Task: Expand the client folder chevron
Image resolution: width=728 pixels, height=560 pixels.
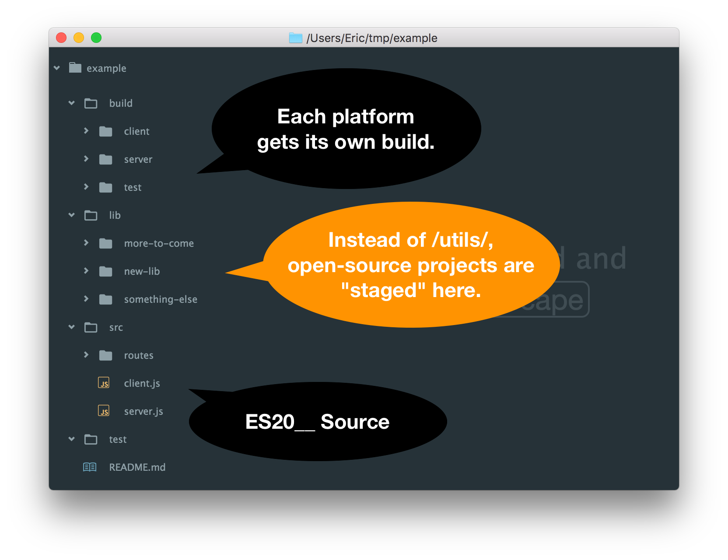Action: [86, 131]
